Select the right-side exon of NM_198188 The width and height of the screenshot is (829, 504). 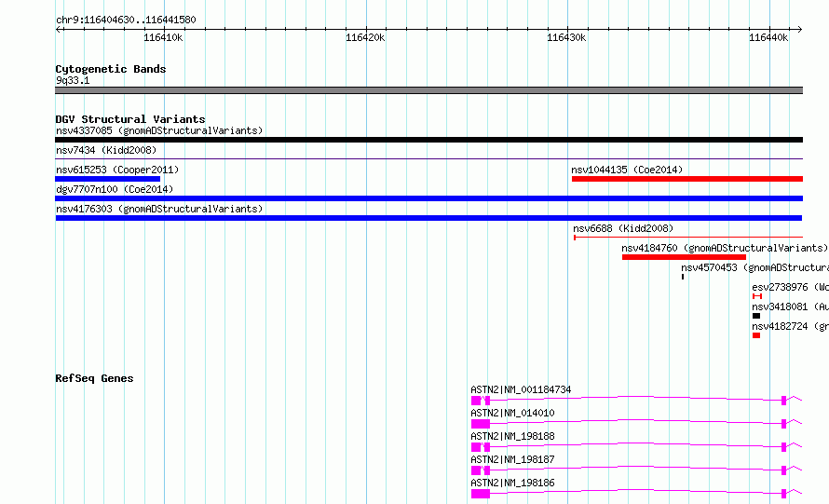click(783, 447)
